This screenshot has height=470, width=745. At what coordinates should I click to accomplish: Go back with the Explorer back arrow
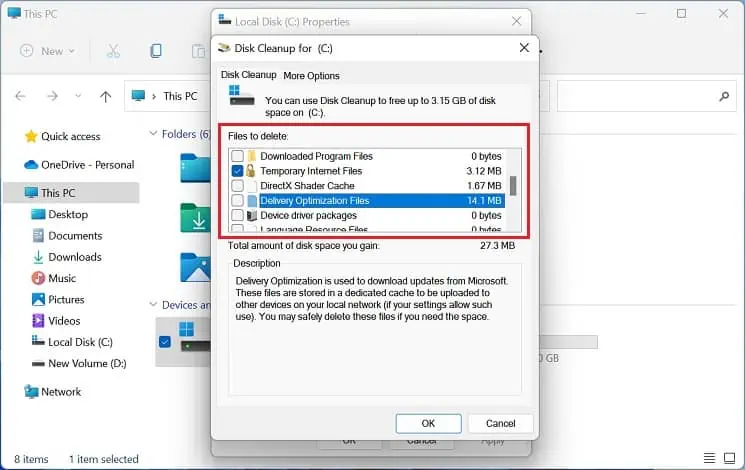[20, 96]
